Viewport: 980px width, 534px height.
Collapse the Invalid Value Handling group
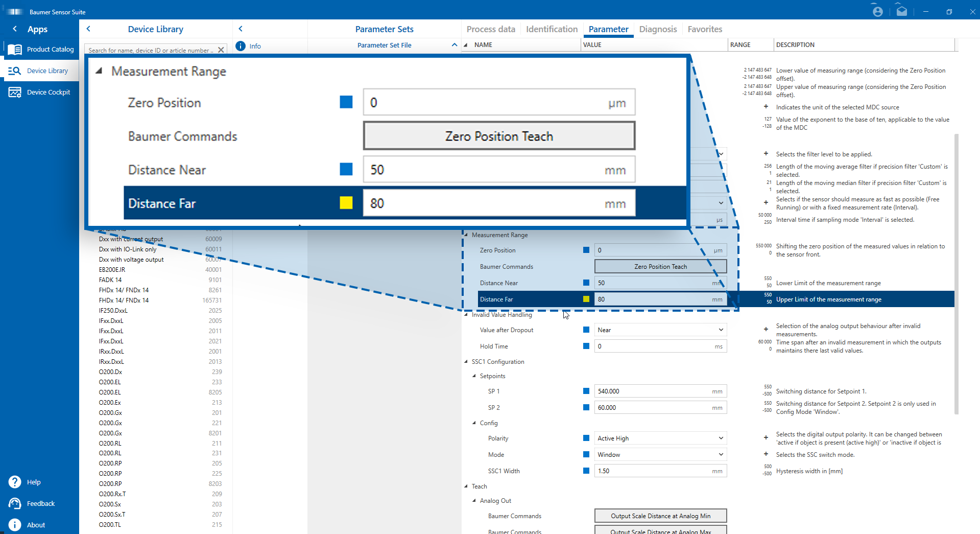tap(466, 315)
